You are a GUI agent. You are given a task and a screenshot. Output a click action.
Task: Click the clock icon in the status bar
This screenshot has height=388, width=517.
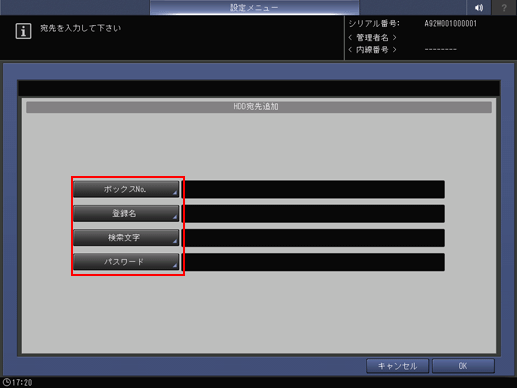click(6, 382)
